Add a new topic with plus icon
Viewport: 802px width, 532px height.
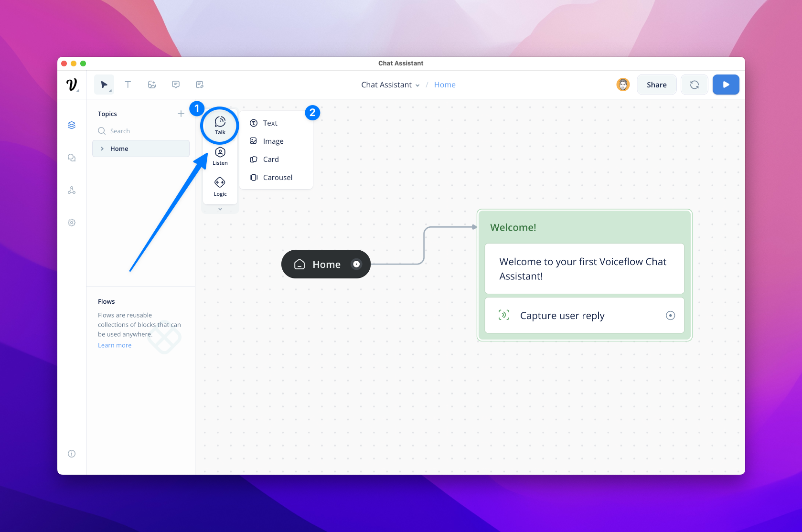[x=181, y=114]
